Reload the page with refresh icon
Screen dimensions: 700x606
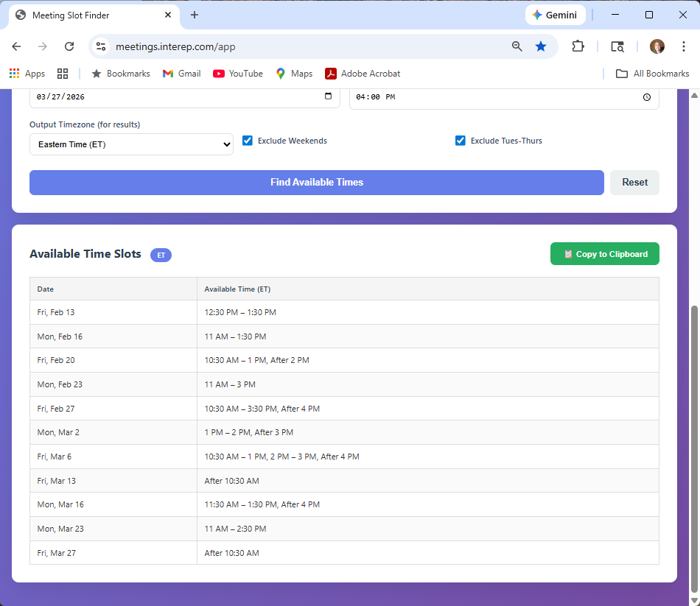tap(69, 46)
